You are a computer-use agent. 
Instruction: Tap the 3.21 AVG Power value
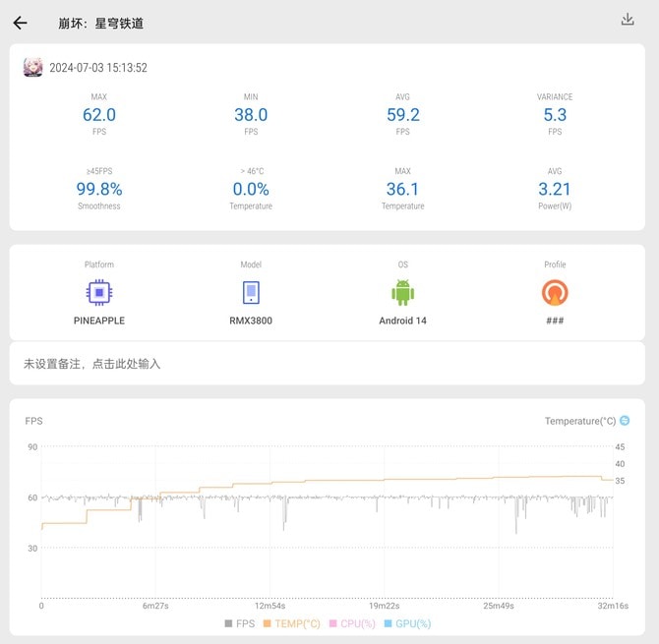pyautogui.click(x=555, y=189)
